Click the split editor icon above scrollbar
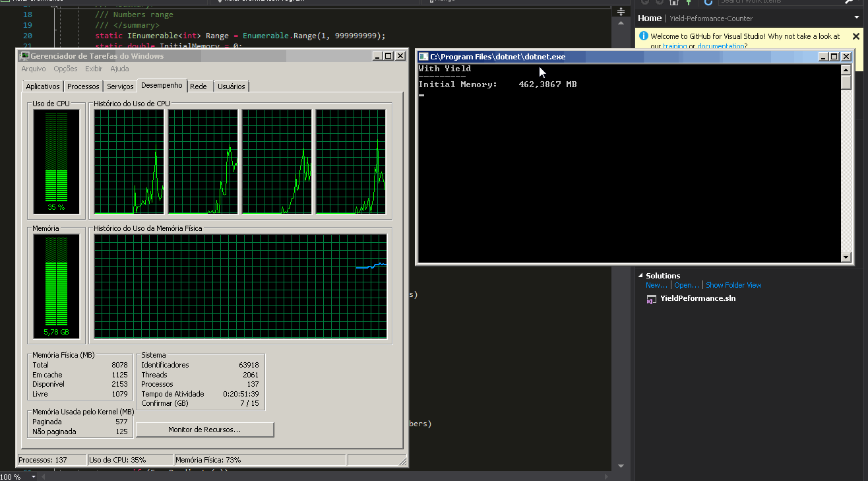The image size is (868, 481). [x=621, y=12]
